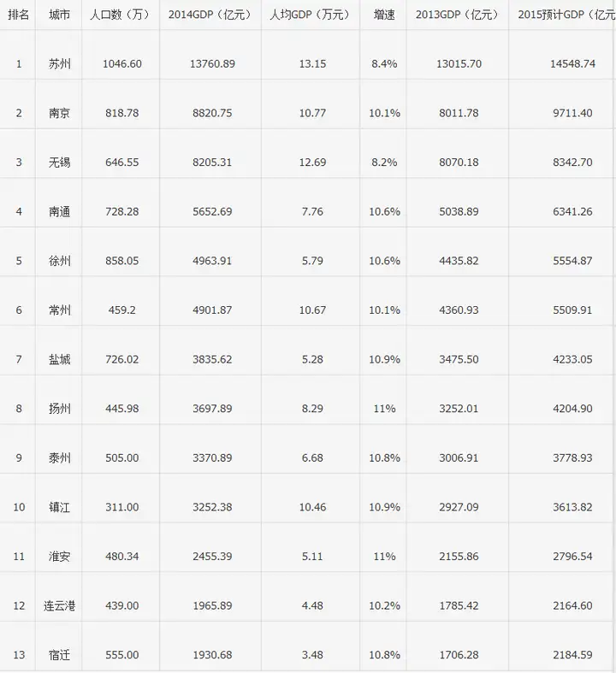This screenshot has width=616, height=673.
Task: Select 南通 2014 GDP value 5652.69
Action: pos(212,211)
